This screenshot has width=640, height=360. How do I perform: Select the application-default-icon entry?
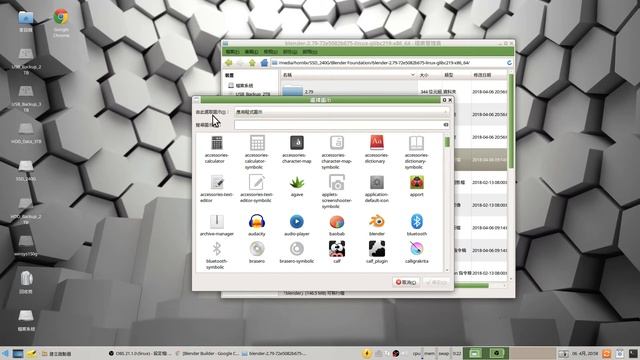377,182
